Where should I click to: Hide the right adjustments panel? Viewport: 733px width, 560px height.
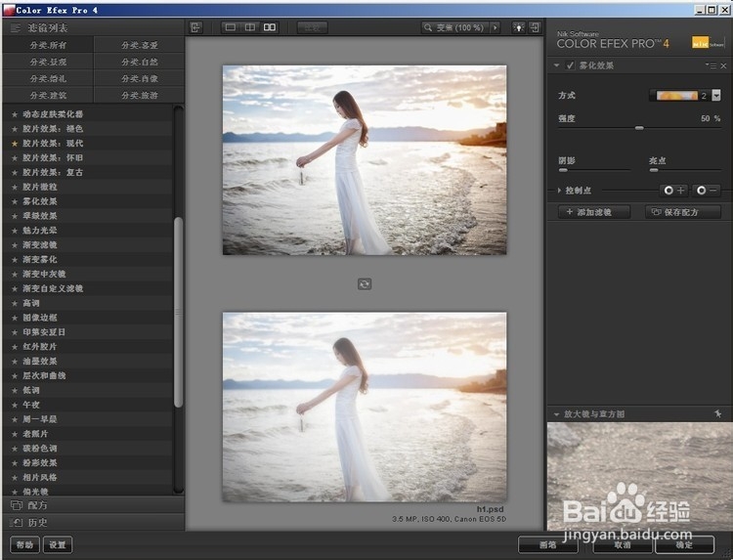[x=535, y=27]
